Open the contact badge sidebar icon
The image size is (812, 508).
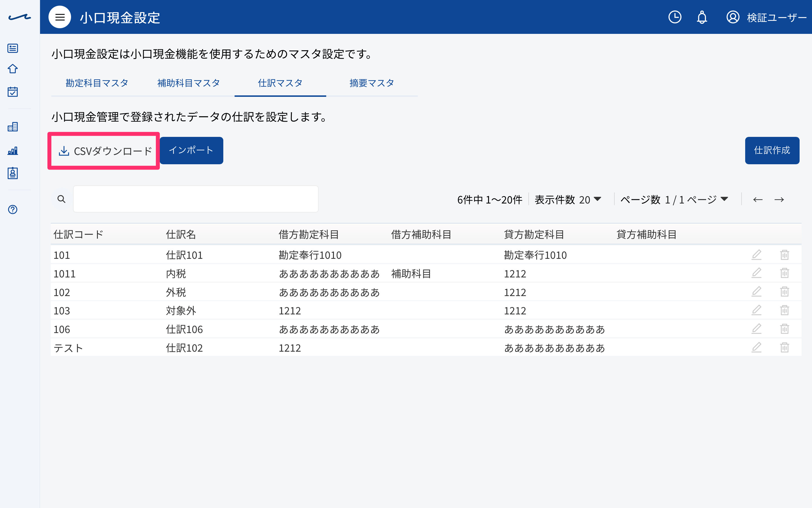click(13, 173)
